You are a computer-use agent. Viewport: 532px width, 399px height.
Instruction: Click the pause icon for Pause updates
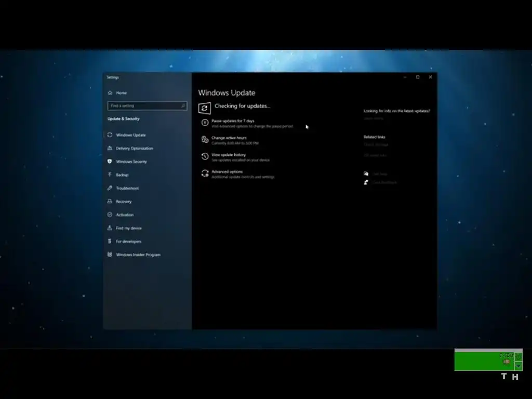point(205,123)
